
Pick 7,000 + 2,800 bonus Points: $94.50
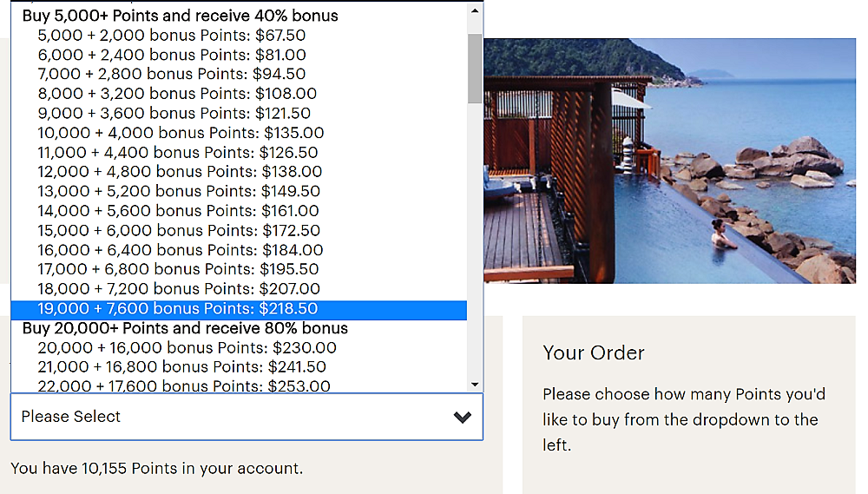tap(239, 74)
